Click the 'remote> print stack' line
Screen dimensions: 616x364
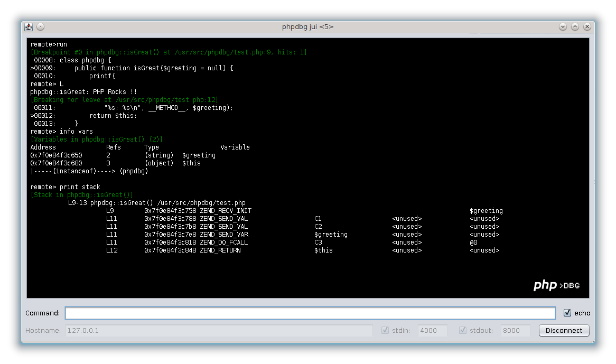point(65,187)
